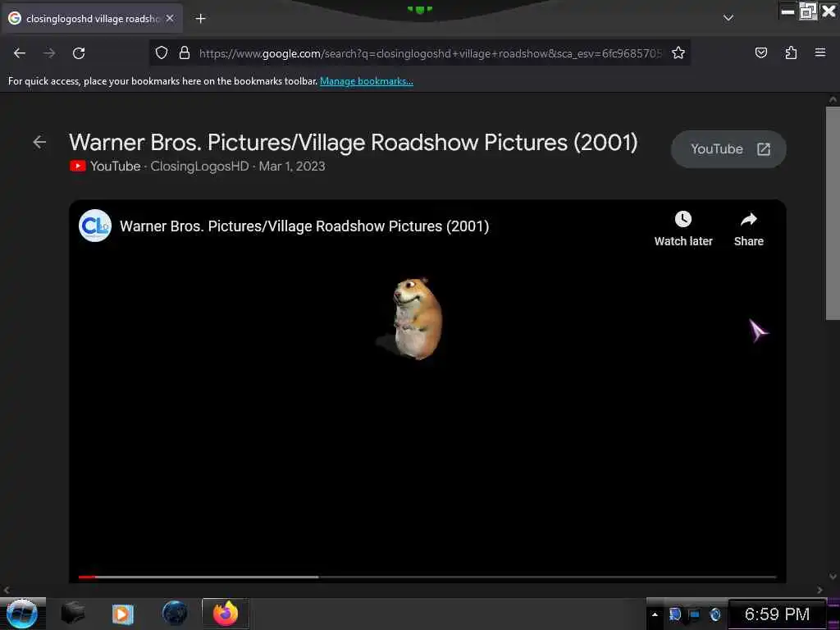Share the video
Viewport: 840px width, 630px height.
(748, 229)
